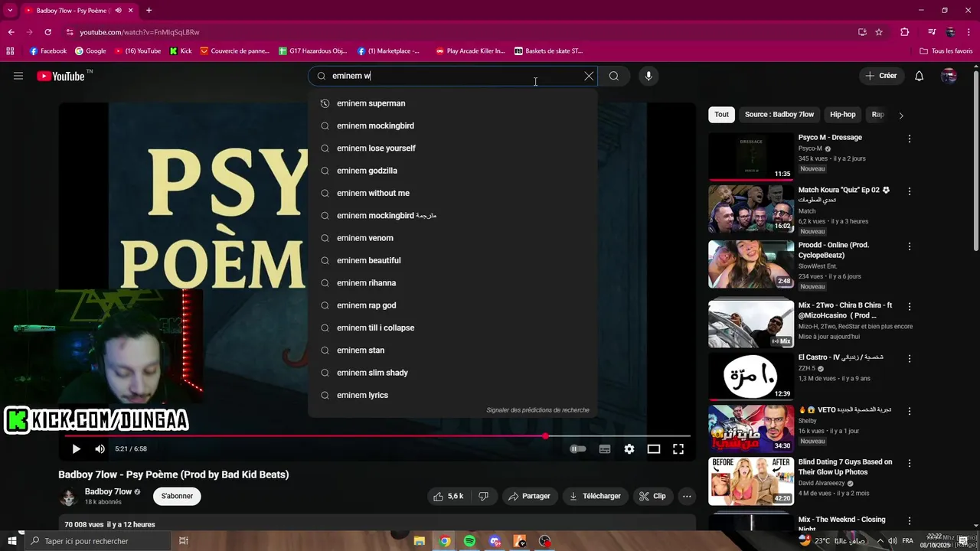
Task: Click the Télécharger button
Action: (x=595, y=496)
